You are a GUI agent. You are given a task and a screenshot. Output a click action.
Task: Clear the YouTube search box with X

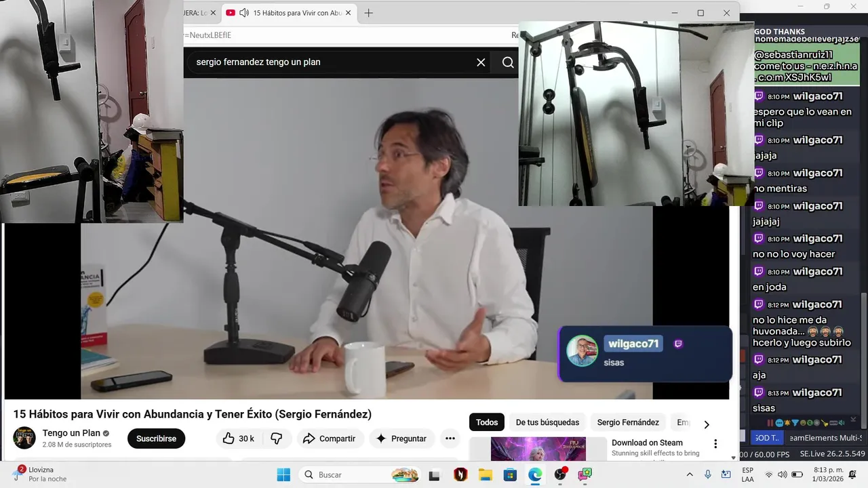coord(481,62)
